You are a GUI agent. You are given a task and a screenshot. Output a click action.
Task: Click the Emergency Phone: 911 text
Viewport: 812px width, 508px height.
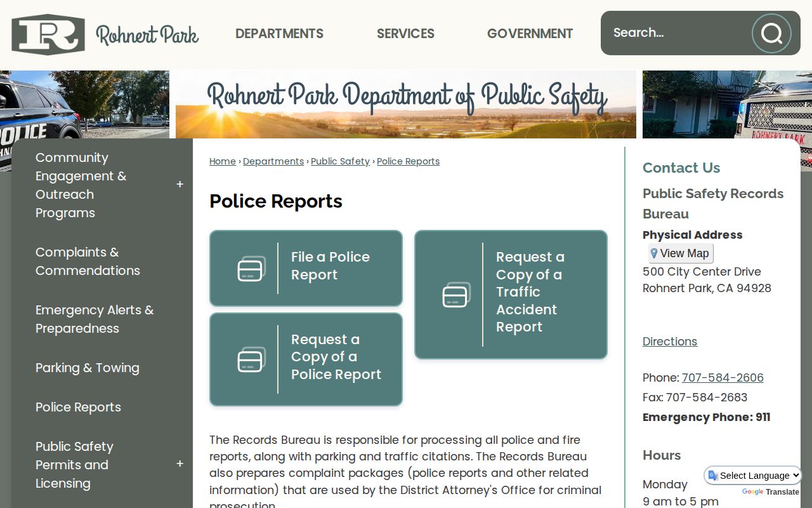click(707, 417)
